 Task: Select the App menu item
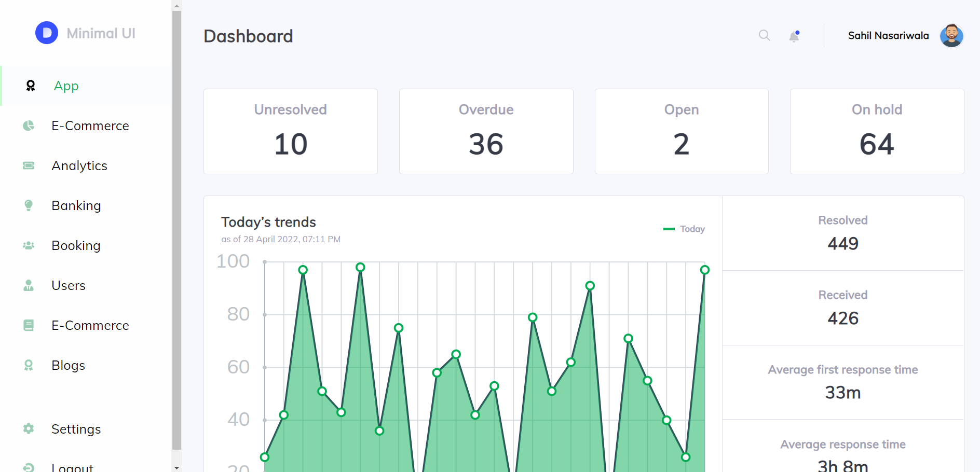coord(66,86)
